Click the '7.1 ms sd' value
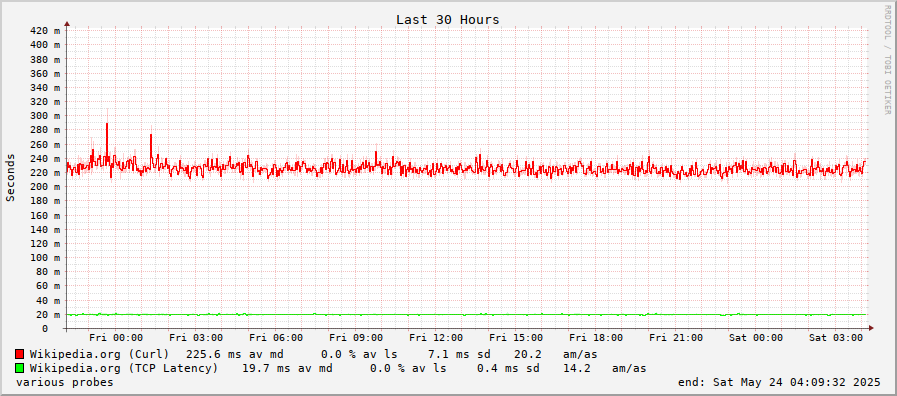This screenshot has width=897, height=396. (x=458, y=354)
